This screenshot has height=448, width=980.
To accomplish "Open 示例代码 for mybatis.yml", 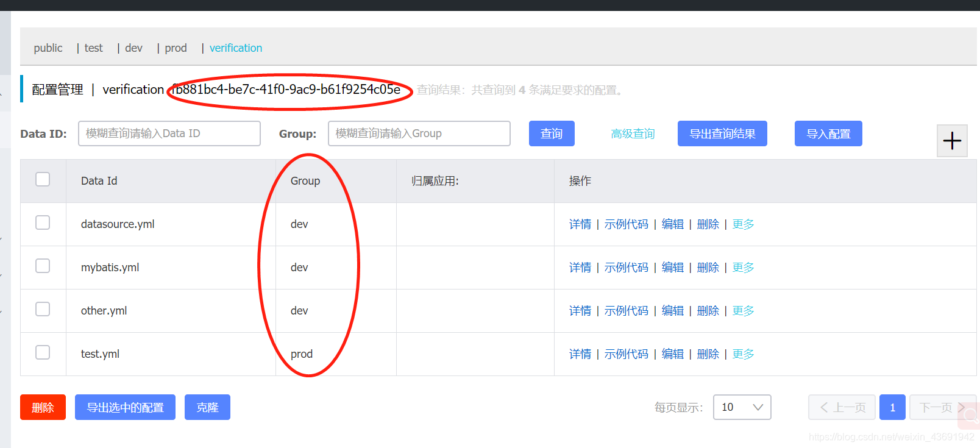I will point(627,268).
